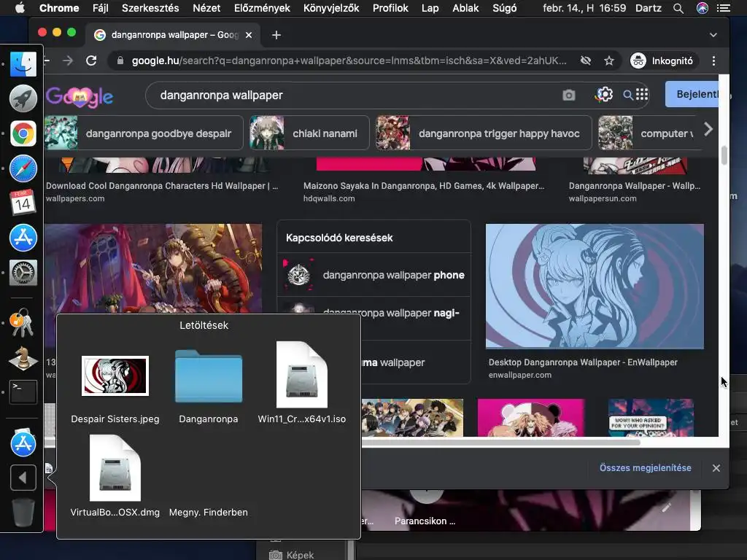This screenshot has height=560, width=747.
Task: Open Calendar icon showing 14
Action: coord(23,203)
